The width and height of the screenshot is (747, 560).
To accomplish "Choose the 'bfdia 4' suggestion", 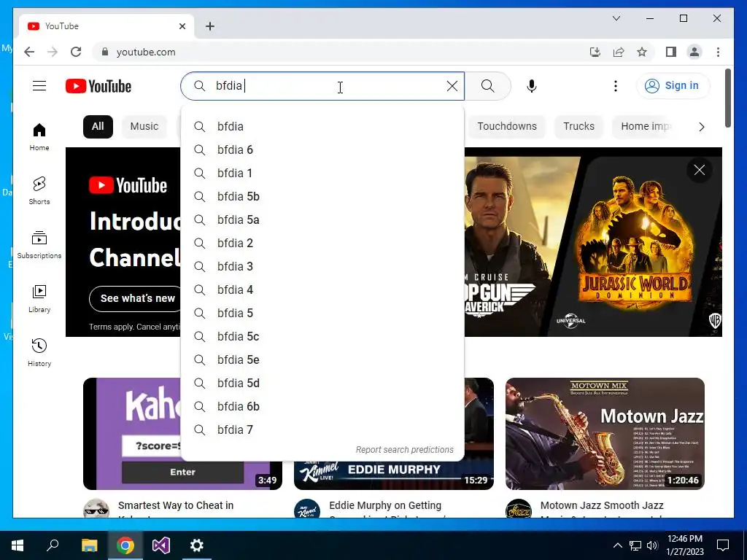I will [322, 290].
